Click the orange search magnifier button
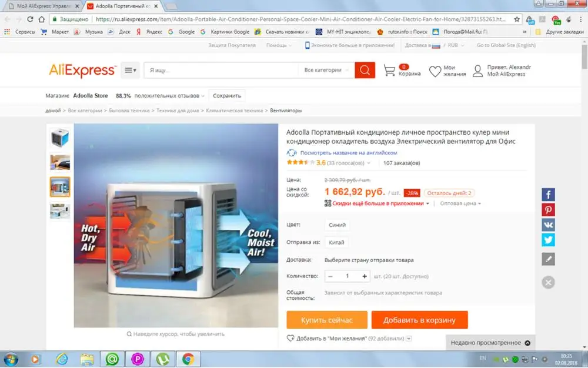Viewport: 588px width, 368px height. tap(365, 70)
